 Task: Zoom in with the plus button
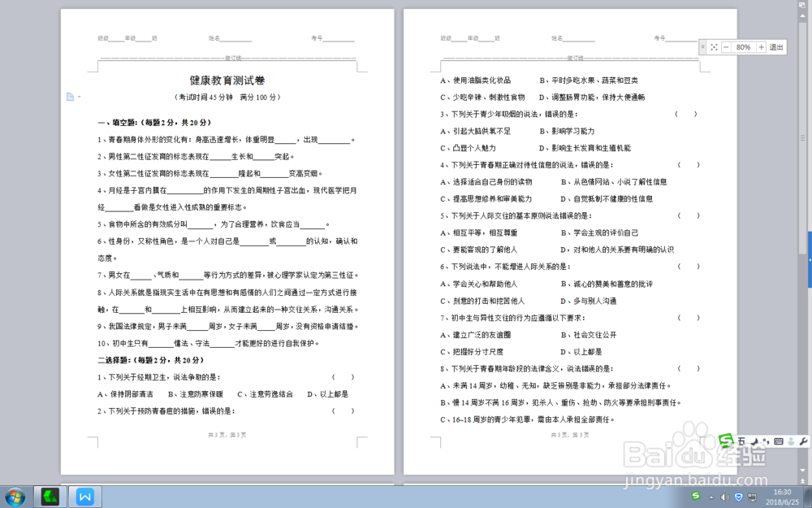coord(761,47)
